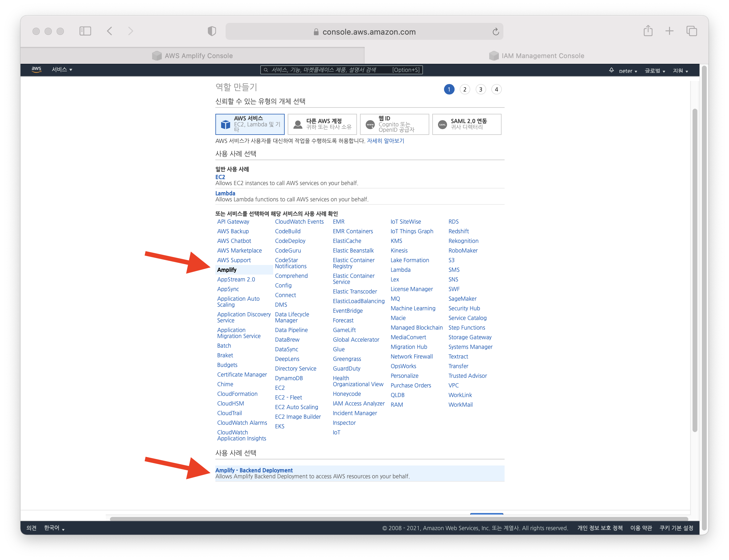Show tab overview icon

tap(691, 31)
